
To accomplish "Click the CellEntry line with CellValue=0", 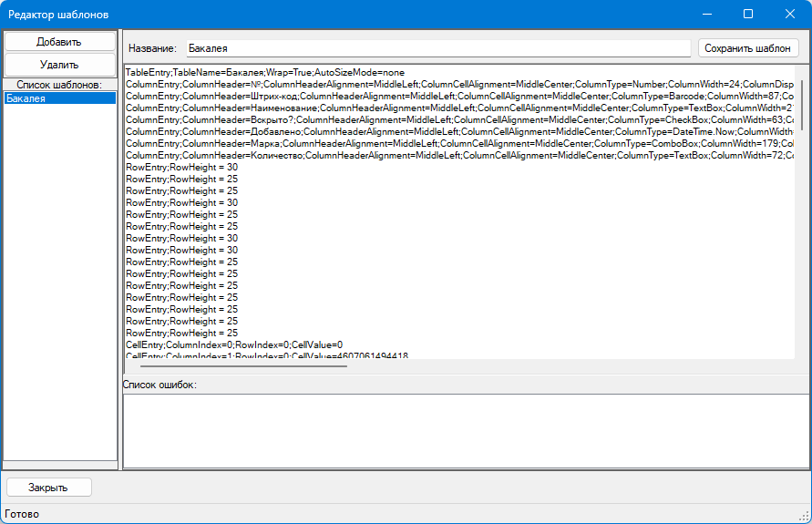I will point(233,344).
